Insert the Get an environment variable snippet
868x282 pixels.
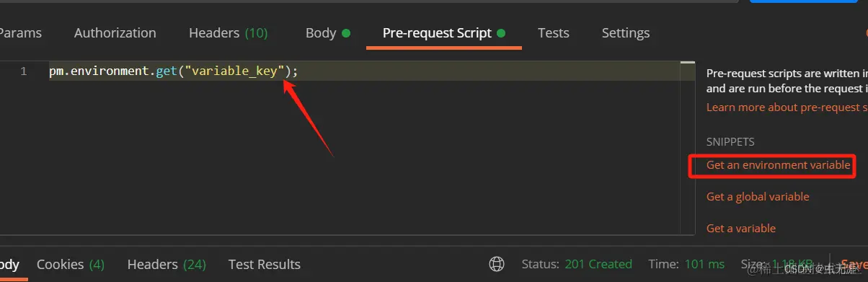[778, 165]
